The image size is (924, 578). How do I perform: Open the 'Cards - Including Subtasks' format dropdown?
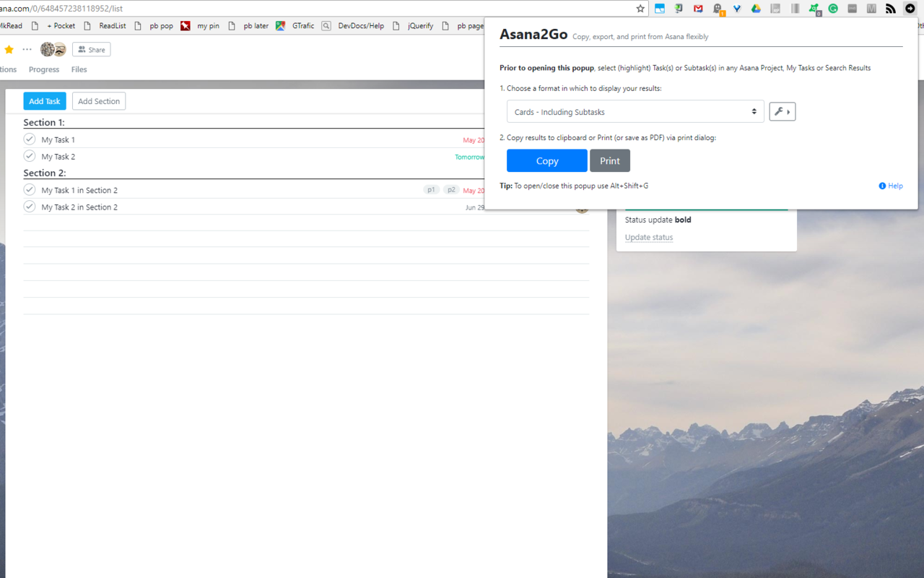635,111
